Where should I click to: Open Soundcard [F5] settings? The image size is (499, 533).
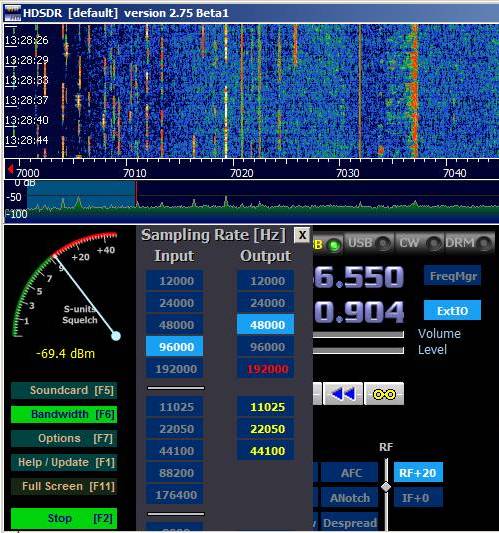tap(64, 390)
